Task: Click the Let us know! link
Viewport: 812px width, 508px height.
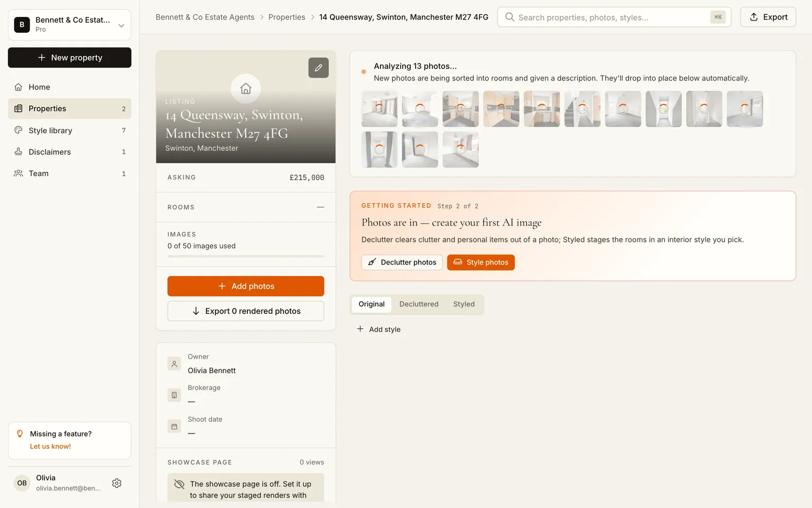Action: tap(50, 447)
